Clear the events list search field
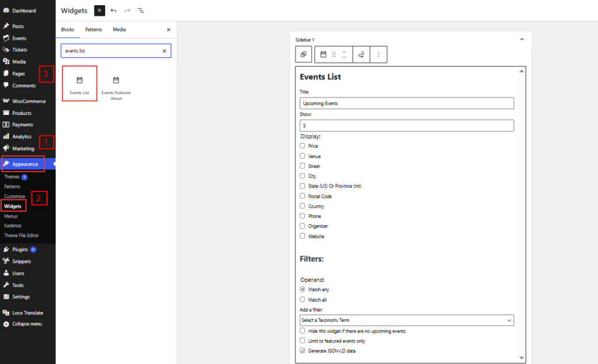 click(x=164, y=51)
